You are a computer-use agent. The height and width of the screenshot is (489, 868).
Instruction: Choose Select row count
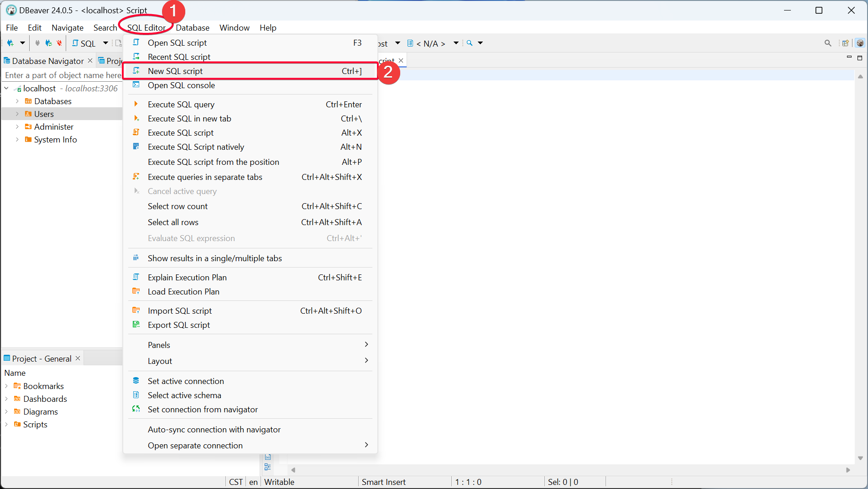click(x=250, y=206)
